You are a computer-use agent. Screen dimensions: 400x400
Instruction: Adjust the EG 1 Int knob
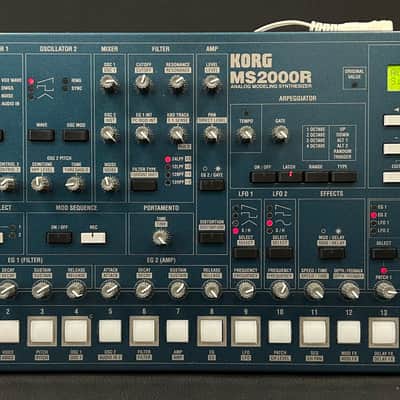click(x=144, y=134)
